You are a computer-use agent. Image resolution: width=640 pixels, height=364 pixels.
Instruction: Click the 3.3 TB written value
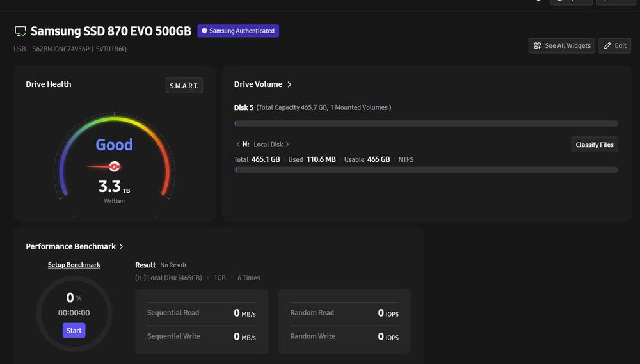(x=115, y=187)
